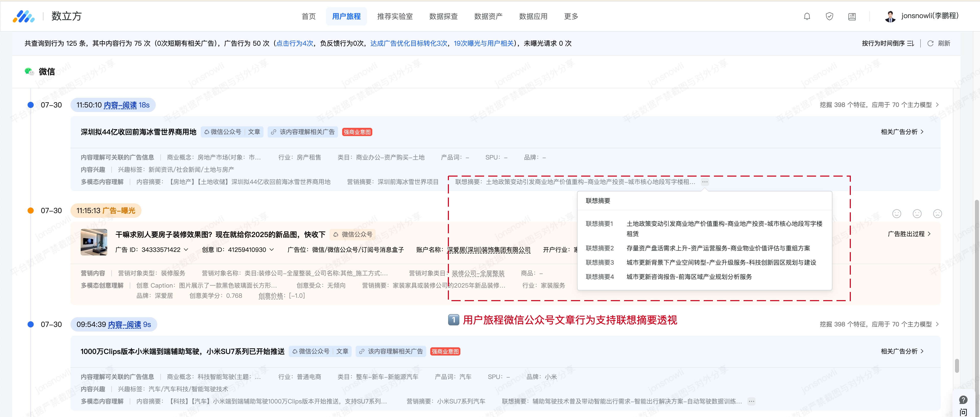Click the 点击行为4次 link
Image resolution: width=980 pixels, height=417 pixels.
click(x=294, y=43)
